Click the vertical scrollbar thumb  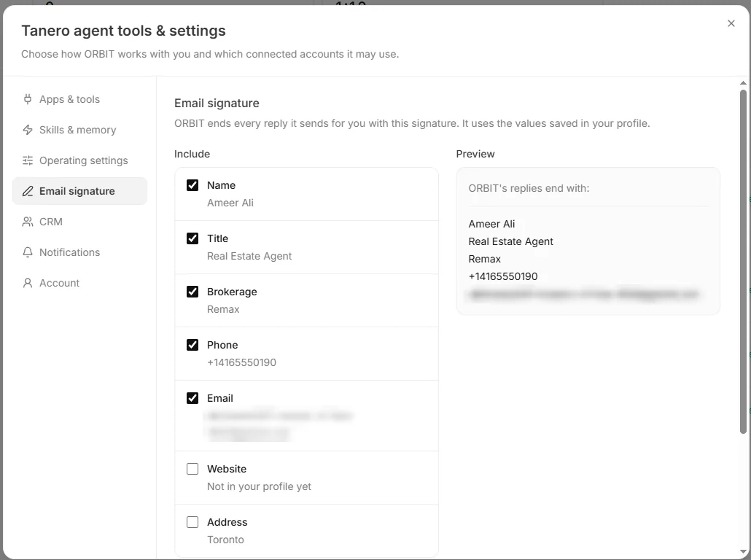(x=743, y=262)
